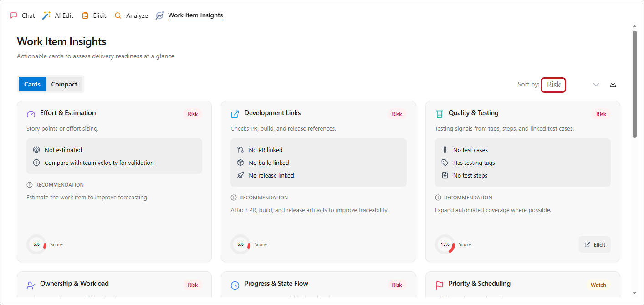The image size is (644, 305).
Task: Click the Effort & Estimation gauge icon
Action: pos(31,114)
